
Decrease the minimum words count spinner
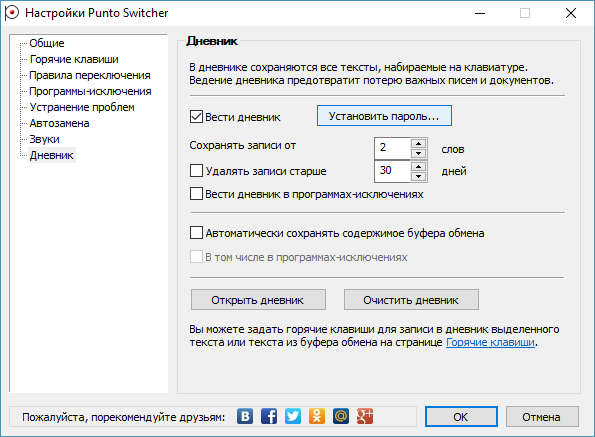pos(419,153)
